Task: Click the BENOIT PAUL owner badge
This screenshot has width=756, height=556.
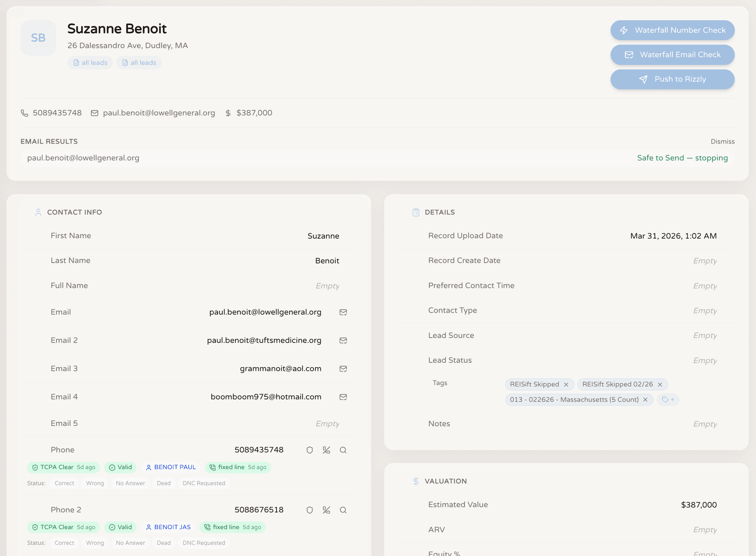Action: pyautogui.click(x=171, y=467)
